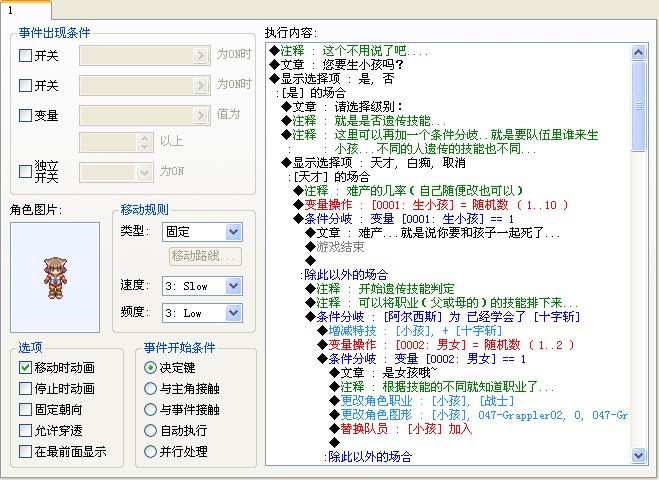Select the comment 可以将职业(父或母的)的技能排下来
Viewport: 659px width, 480px height.
click(x=442, y=303)
